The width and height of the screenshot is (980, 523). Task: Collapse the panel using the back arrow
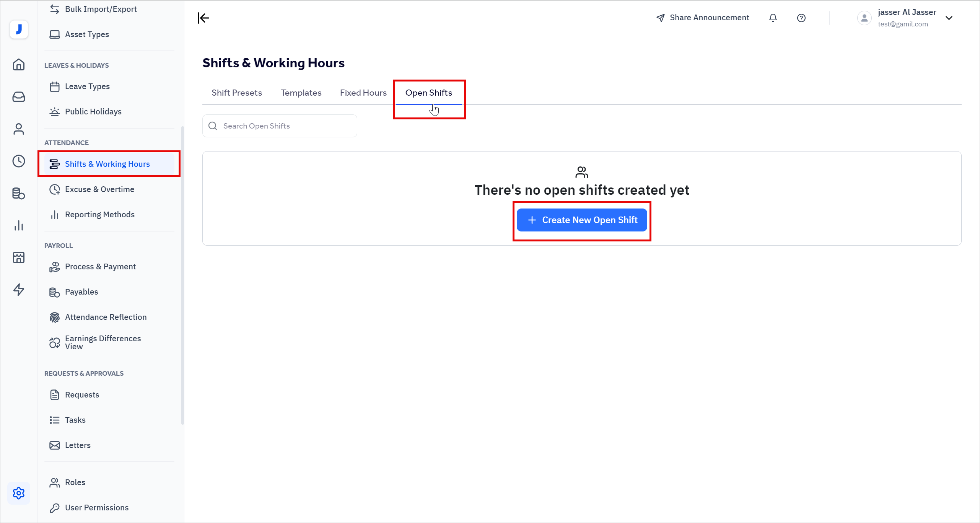pos(203,18)
